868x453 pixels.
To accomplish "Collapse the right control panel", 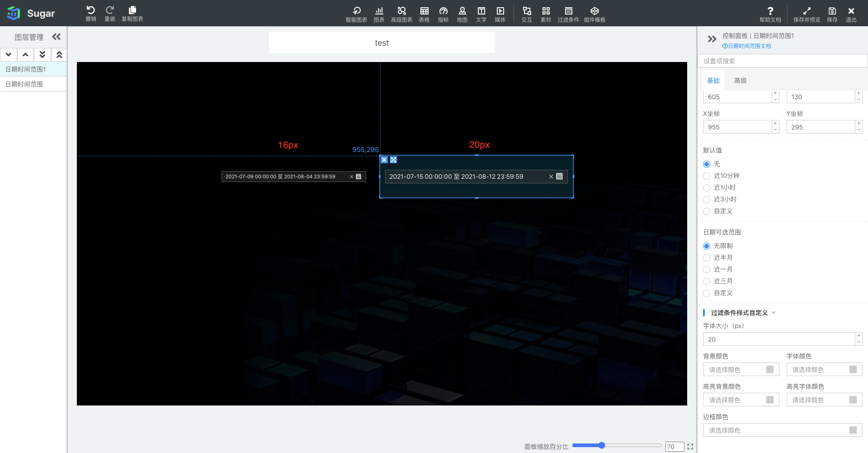I will [x=712, y=39].
